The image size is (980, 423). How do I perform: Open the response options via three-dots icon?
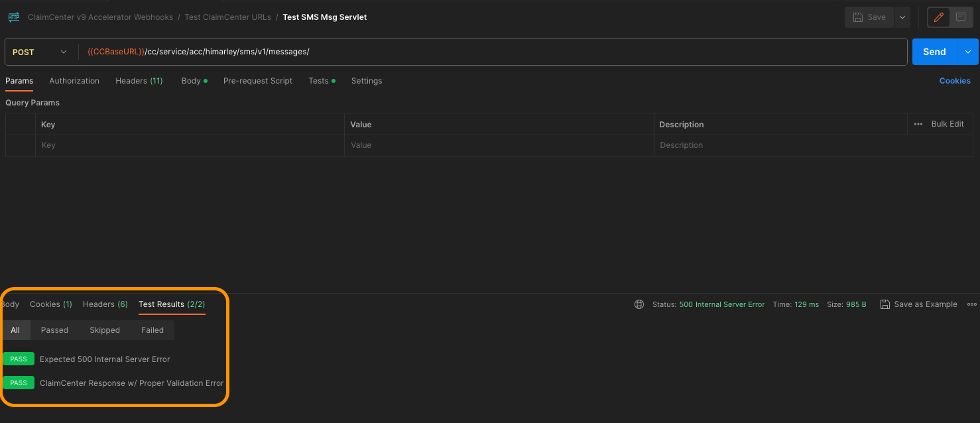971,304
